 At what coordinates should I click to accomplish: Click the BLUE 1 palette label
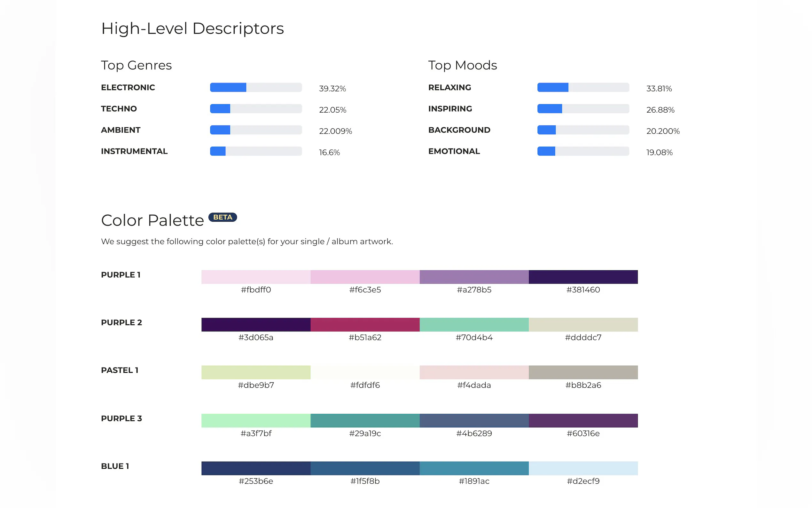(x=115, y=466)
